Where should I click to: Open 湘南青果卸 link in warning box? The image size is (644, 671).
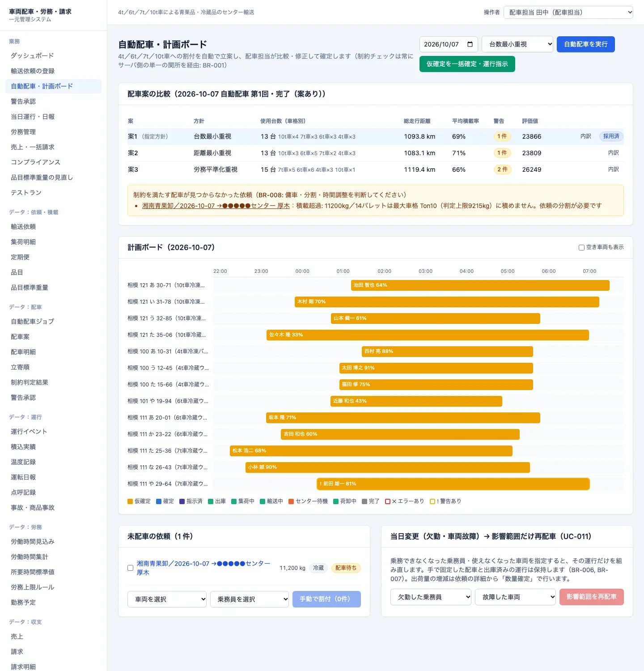click(216, 206)
